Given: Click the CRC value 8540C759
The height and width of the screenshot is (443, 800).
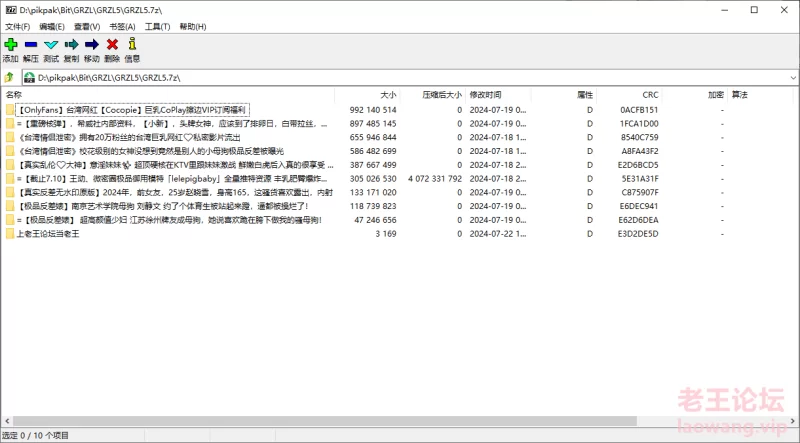Looking at the screenshot, I should pyautogui.click(x=639, y=137).
